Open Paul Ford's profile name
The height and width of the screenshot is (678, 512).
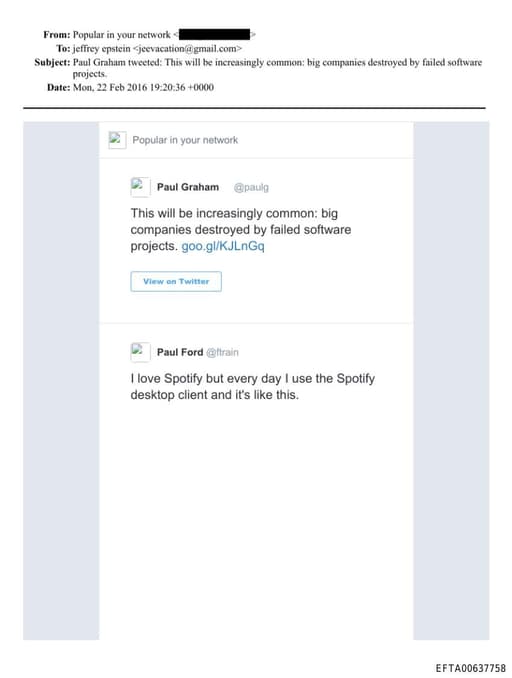click(x=180, y=352)
